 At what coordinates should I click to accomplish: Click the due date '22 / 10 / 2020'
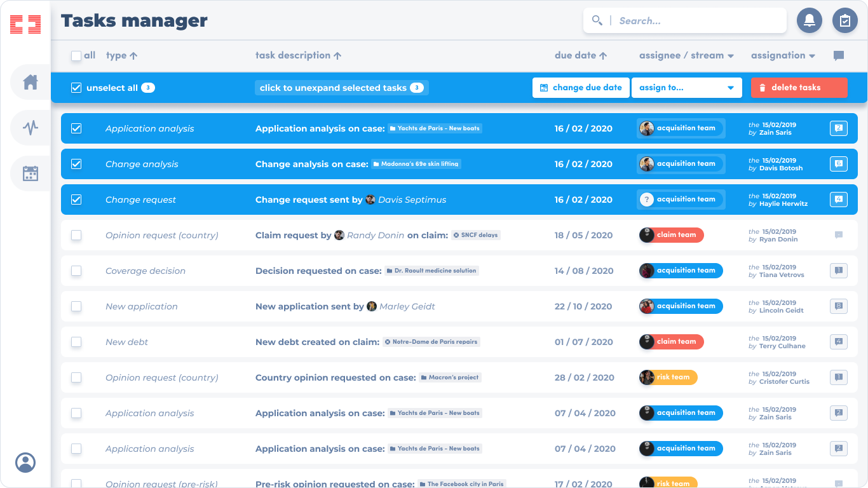(583, 306)
